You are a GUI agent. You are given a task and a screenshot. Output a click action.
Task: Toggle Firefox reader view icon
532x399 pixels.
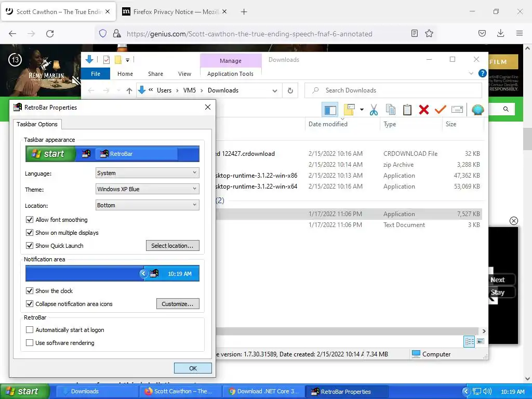point(414,34)
